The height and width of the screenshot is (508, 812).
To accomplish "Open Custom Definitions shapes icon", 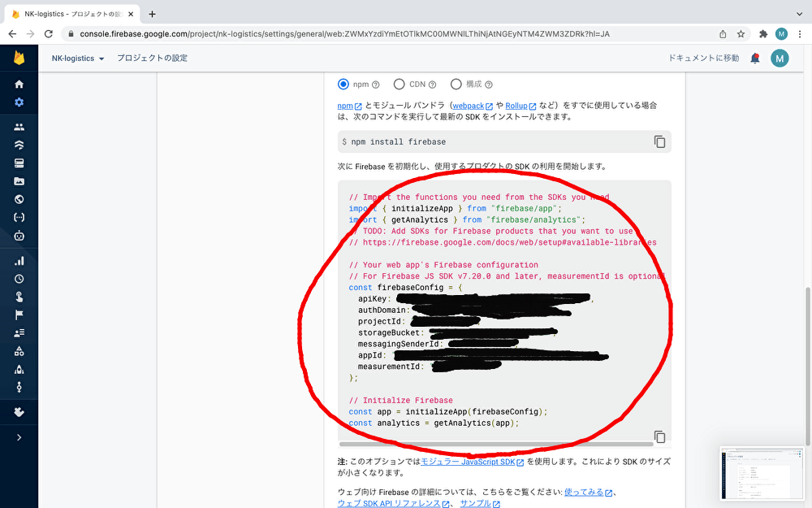I will click(x=19, y=351).
